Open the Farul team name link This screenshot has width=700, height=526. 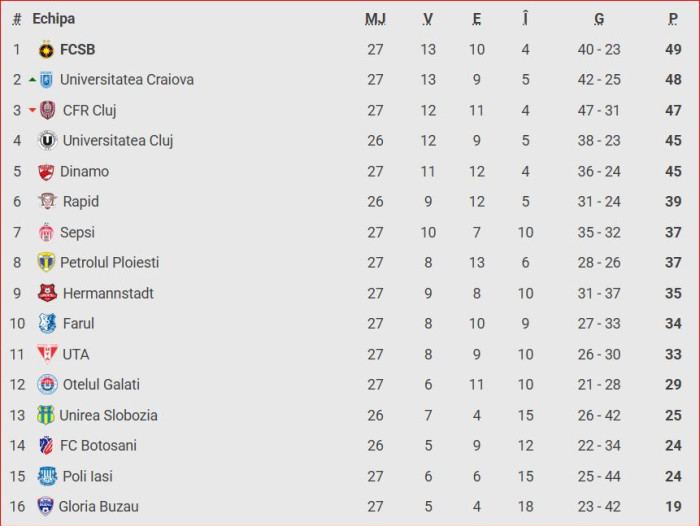coord(78,324)
